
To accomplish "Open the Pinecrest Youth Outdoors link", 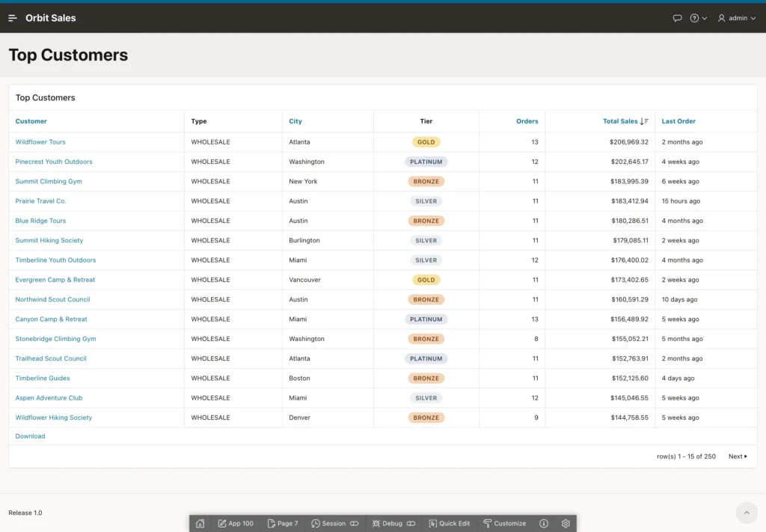I will tap(54, 162).
